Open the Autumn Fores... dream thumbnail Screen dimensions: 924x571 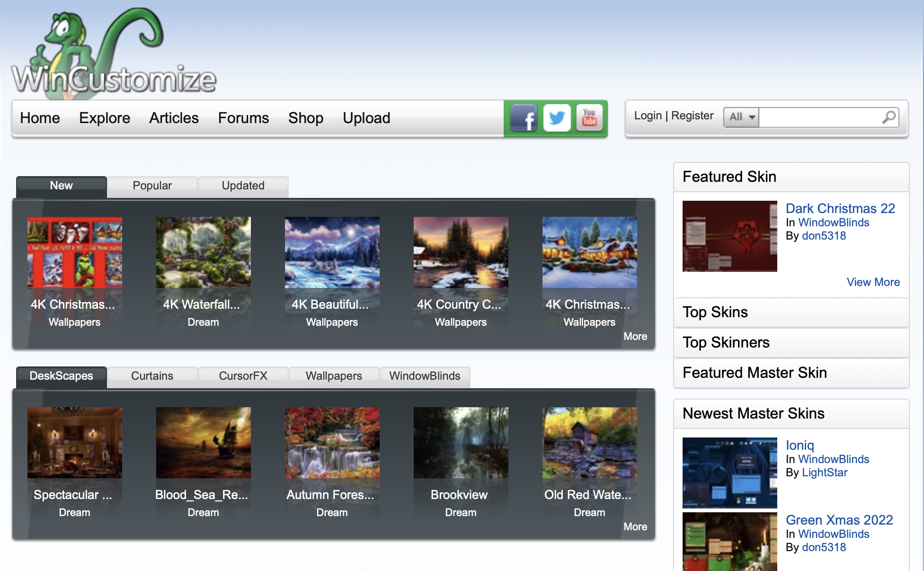pyautogui.click(x=332, y=443)
